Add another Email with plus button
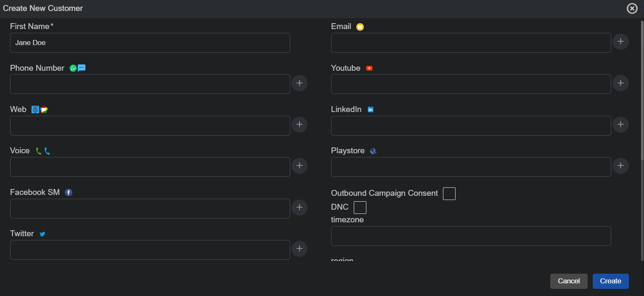 (x=620, y=42)
